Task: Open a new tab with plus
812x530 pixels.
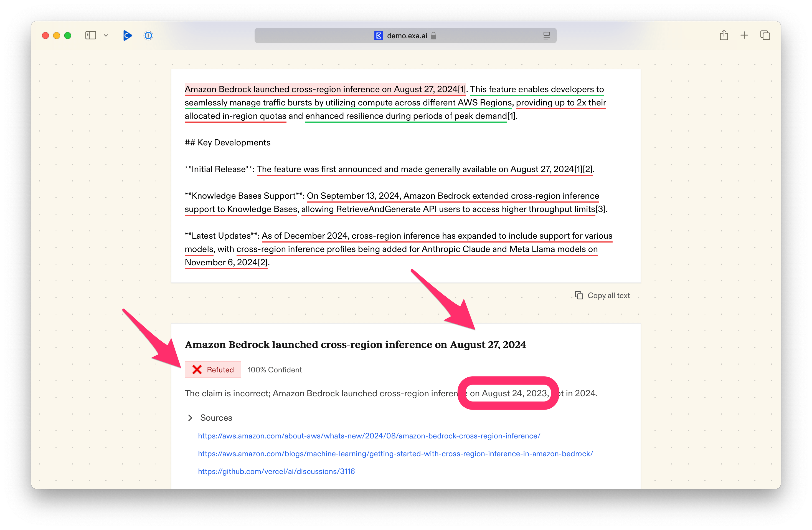Action: 744,36
